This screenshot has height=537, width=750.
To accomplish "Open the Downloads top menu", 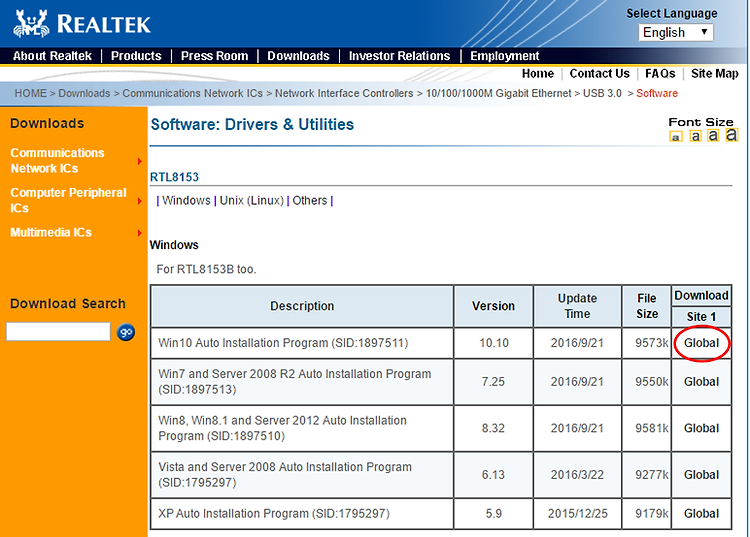I will pyautogui.click(x=298, y=56).
